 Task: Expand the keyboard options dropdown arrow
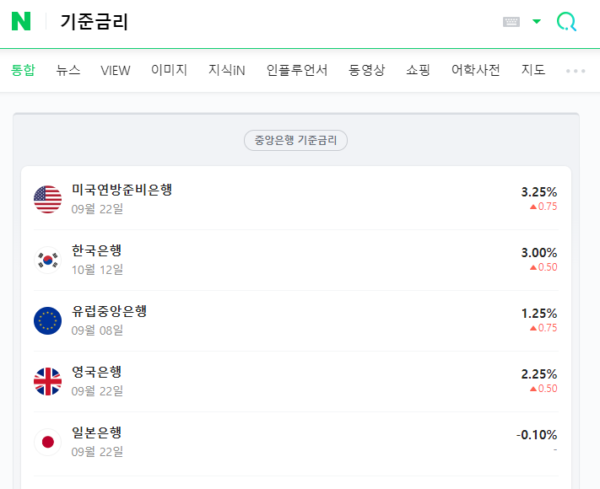[x=537, y=21]
